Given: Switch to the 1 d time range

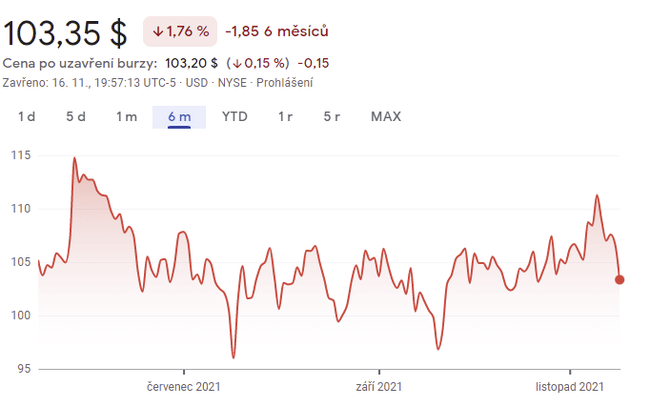Looking at the screenshot, I should coord(27,117).
